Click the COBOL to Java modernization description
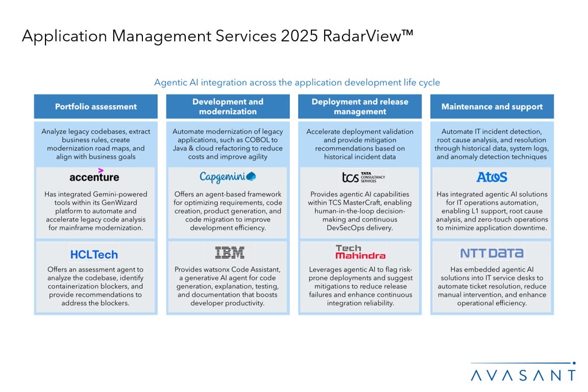 tap(228, 144)
